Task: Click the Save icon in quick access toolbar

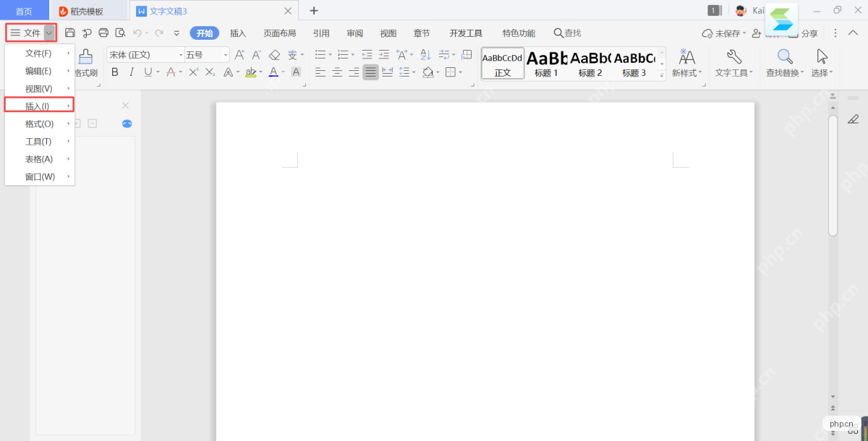Action: pyautogui.click(x=70, y=33)
